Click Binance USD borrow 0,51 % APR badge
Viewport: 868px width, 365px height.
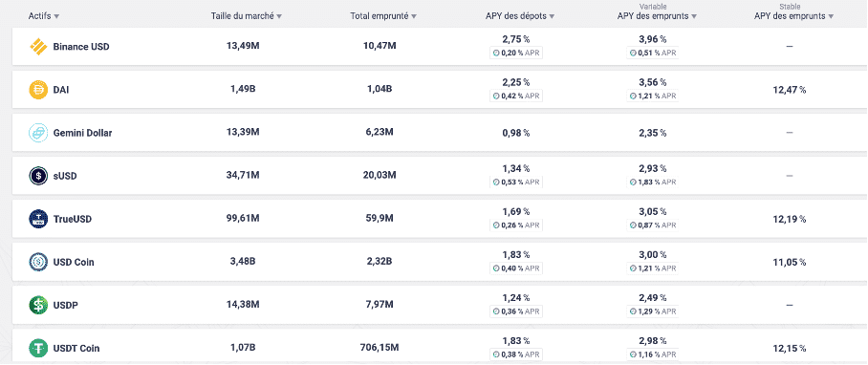(653, 54)
